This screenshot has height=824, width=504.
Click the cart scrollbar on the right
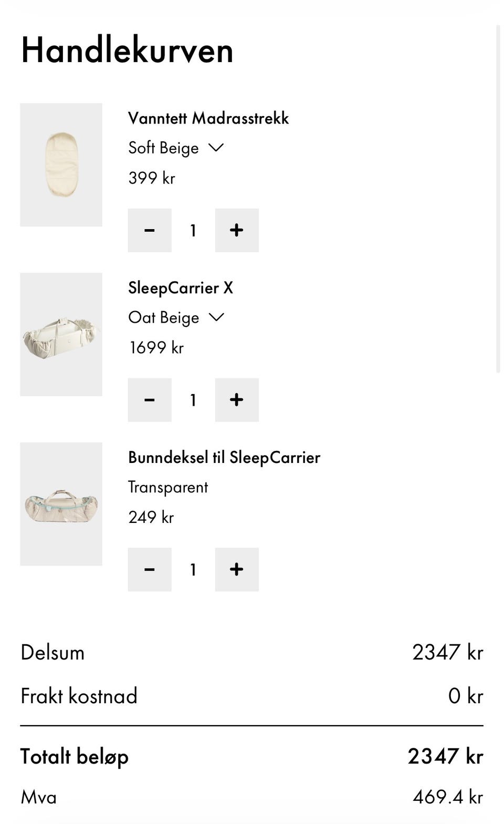pyautogui.click(x=498, y=200)
